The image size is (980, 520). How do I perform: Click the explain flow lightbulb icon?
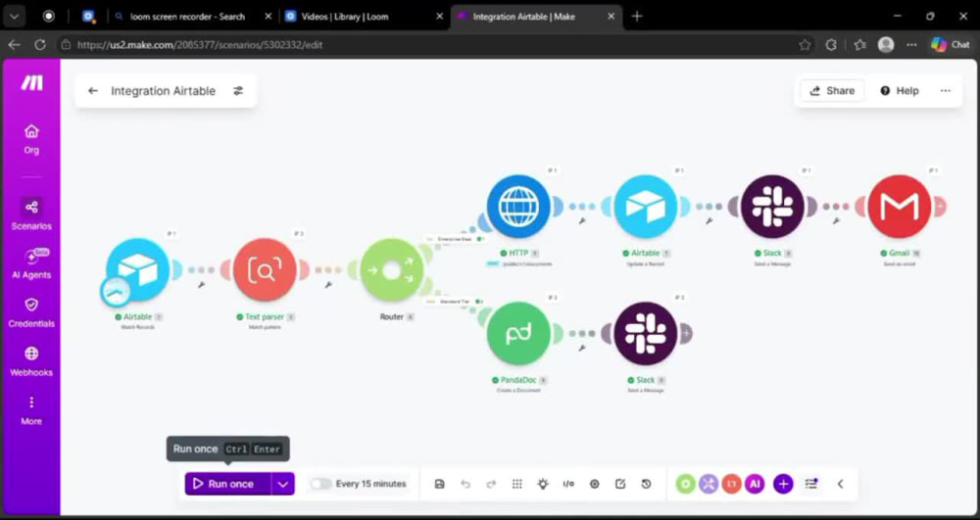coord(543,484)
